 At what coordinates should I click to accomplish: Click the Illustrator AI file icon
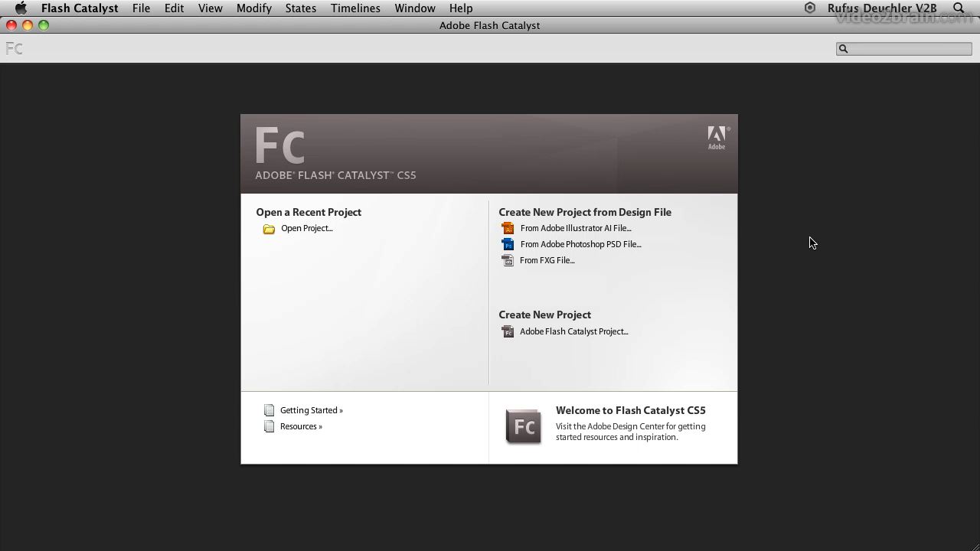click(508, 228)
